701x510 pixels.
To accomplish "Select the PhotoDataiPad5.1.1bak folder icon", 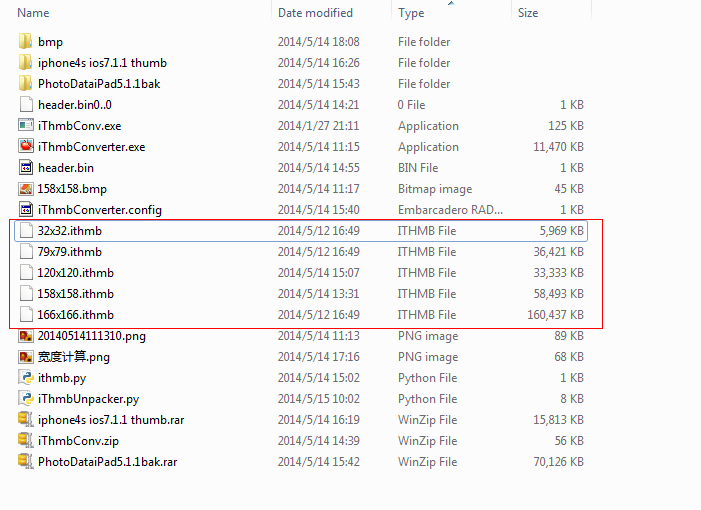I will tap(25, 84).
